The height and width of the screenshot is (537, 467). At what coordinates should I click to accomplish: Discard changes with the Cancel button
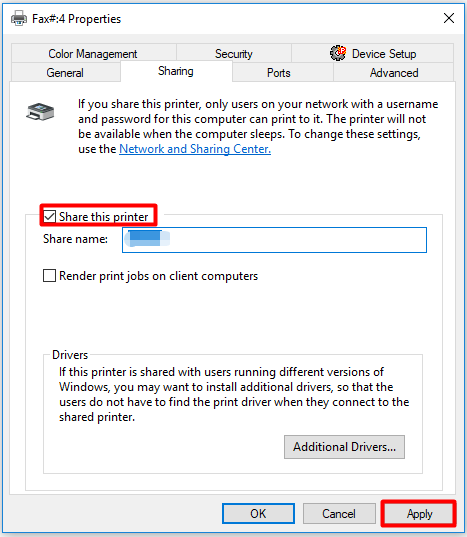coord(339,513)
